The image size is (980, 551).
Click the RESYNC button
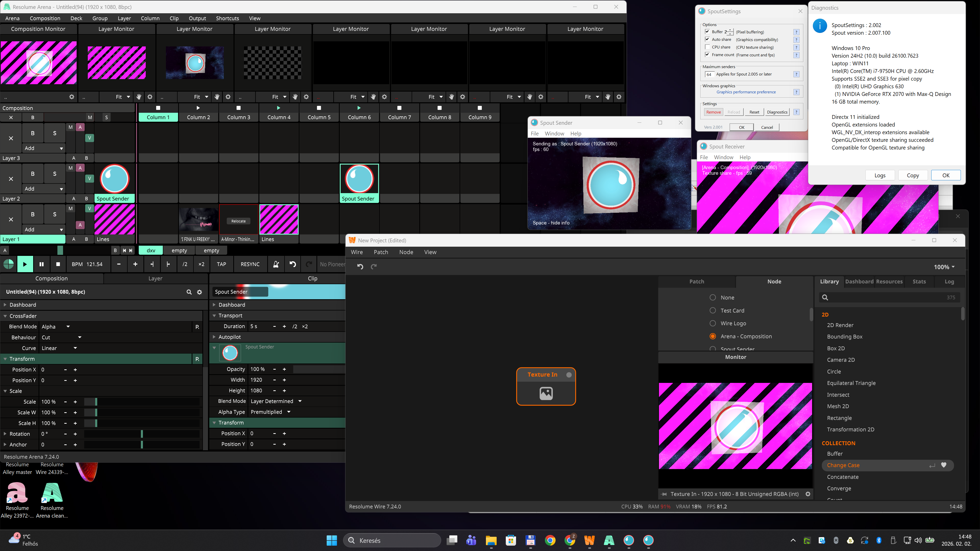point(250,264)
